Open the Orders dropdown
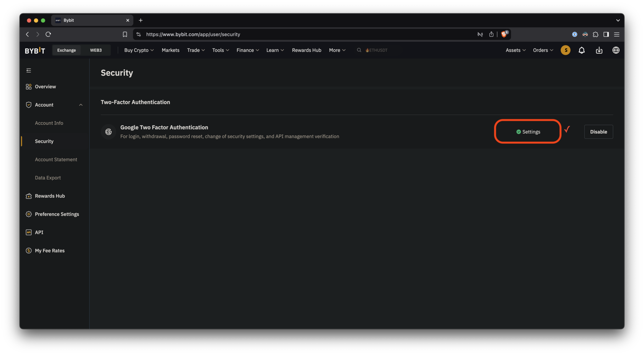Image resolution: width=644 pixels, height=355 pixels. 543,50
